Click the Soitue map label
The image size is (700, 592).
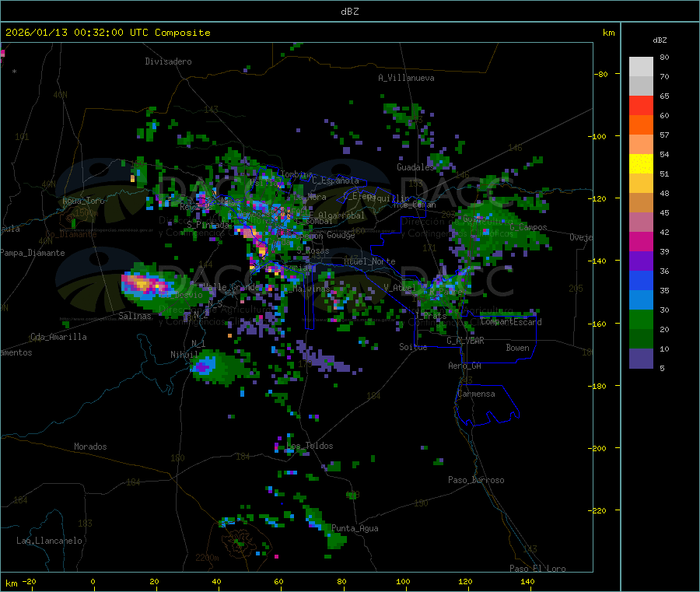pos(413,347)
